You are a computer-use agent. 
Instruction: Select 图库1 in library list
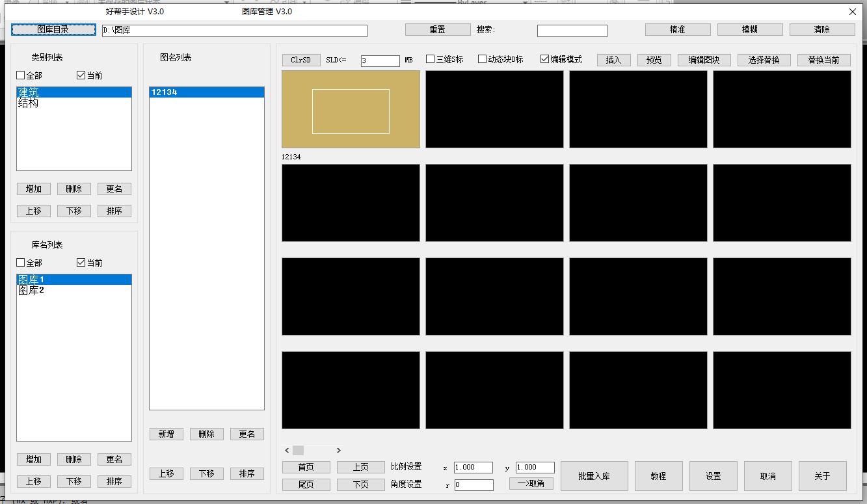pyautogui.click(x=74, y=280)
